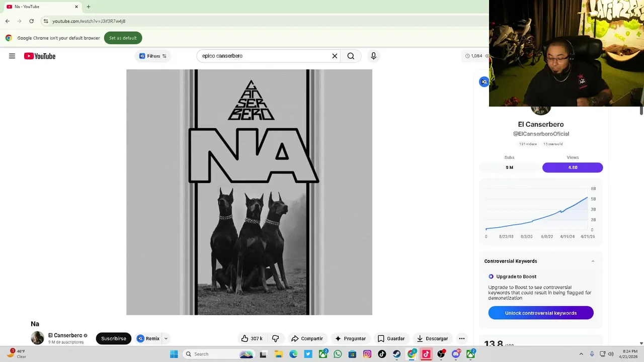The width and height of the screenshot is (644, 362).
Task: Select the Subs 9 M stat toggle
Action: 510,167
